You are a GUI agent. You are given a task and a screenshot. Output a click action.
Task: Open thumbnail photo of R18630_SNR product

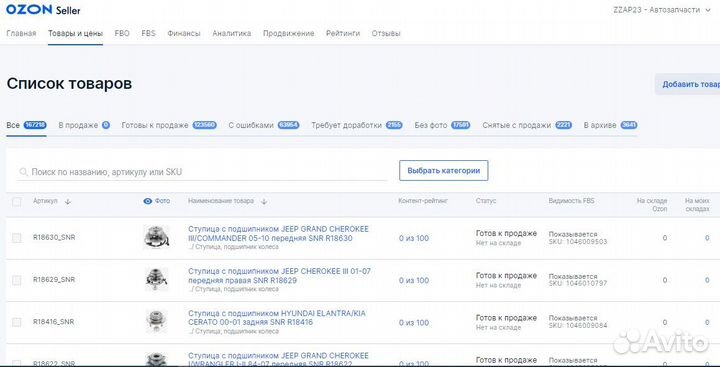pyautogui.click(x=156, y=237)
